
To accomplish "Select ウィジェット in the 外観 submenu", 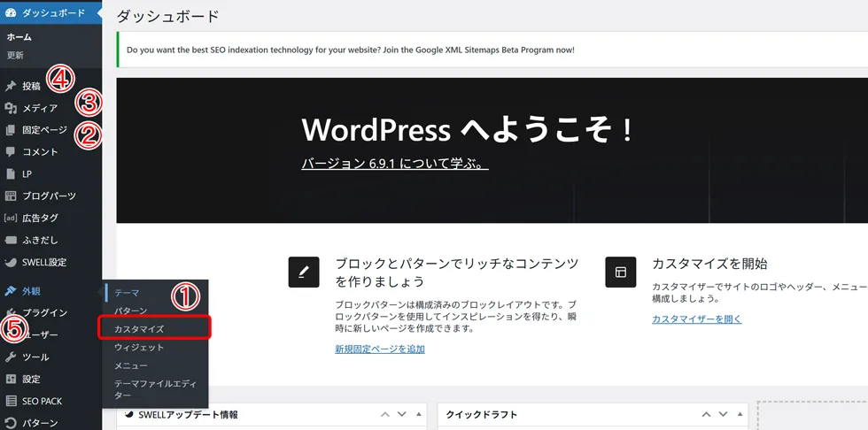I will [x=139, y=348].
